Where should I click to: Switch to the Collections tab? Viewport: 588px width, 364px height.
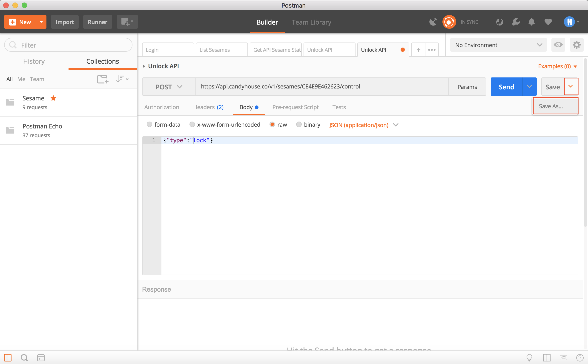click(x=103, y=61)
